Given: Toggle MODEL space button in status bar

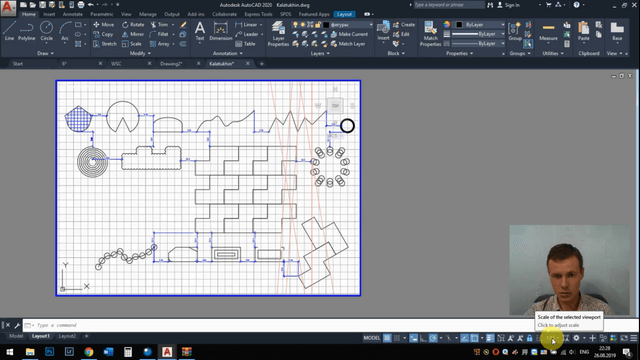Looking at the screenshot, I should click(371, 338).
